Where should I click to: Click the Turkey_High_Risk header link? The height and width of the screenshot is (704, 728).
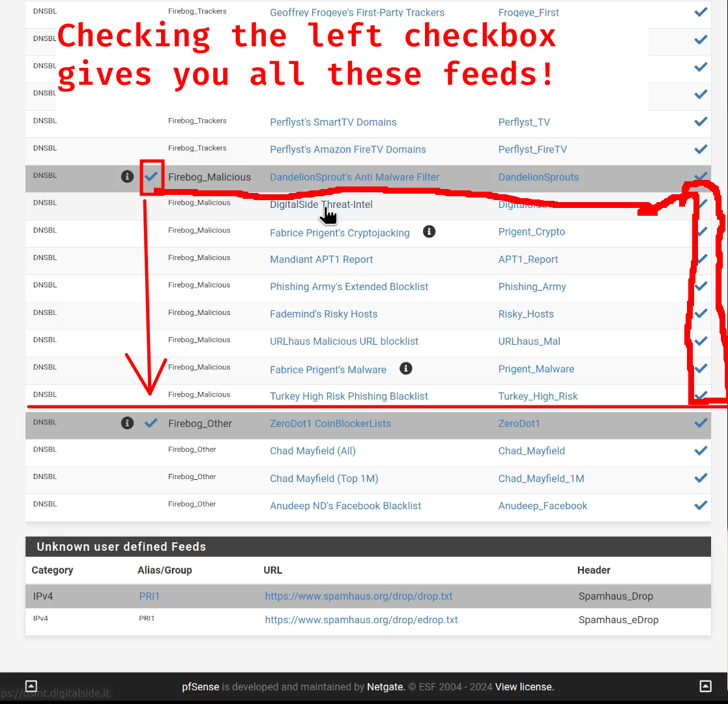pyautogui.click(x=538, y=396)
